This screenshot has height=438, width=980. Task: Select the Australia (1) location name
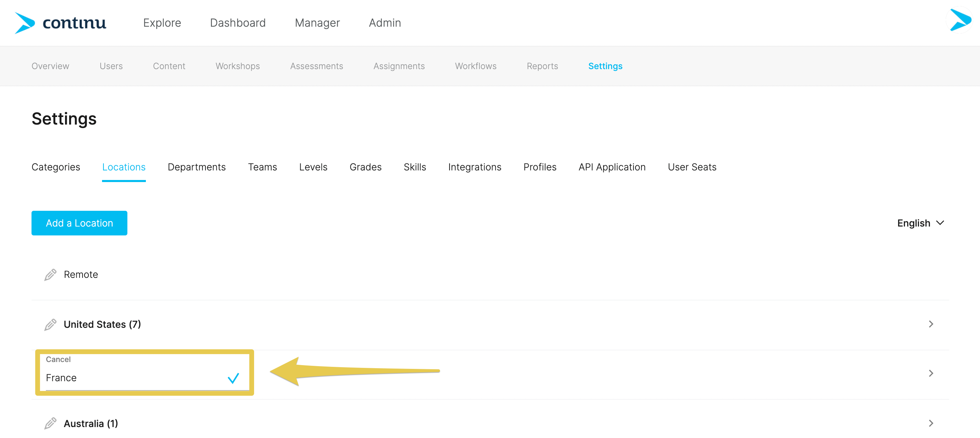pyautogui.click(x=91, y=424)
